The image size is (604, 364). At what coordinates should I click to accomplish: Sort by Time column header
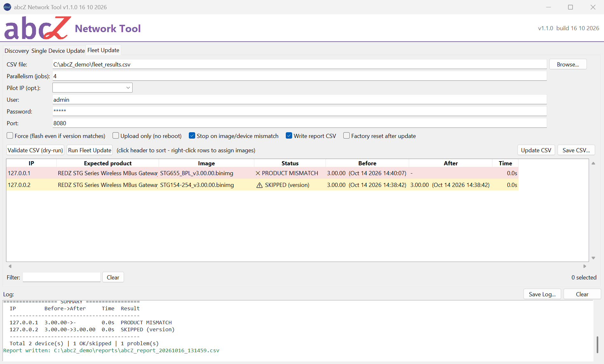point(505,163)
